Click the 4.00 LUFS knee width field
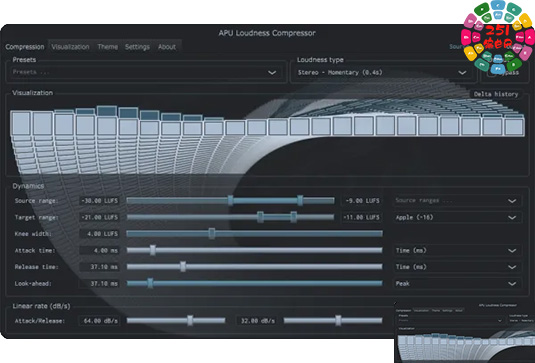The height and width of the screenshot is (363, 535). [x=99, y=234]
